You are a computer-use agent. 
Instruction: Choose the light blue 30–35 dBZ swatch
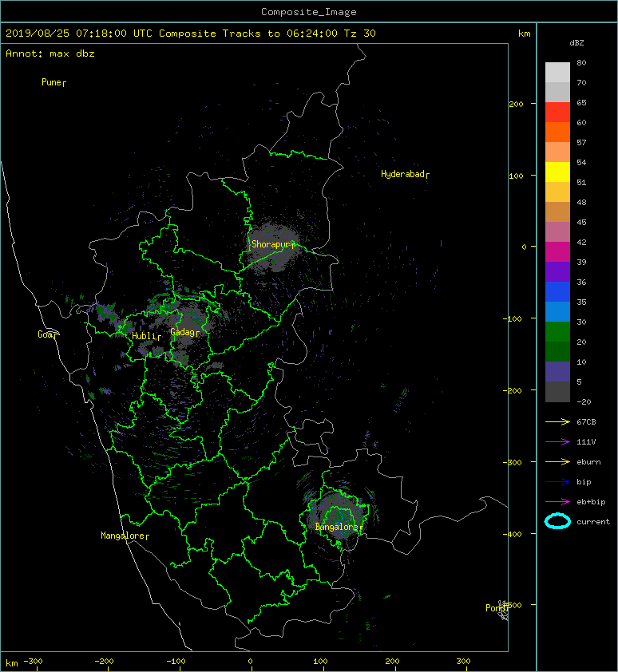click(x=557, y=312)
